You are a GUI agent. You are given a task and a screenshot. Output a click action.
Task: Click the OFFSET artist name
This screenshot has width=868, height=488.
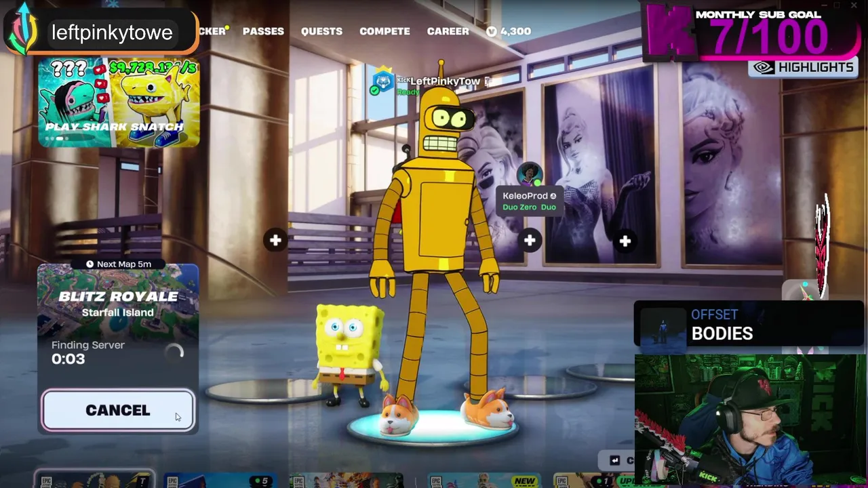click(x=714, y=314)
